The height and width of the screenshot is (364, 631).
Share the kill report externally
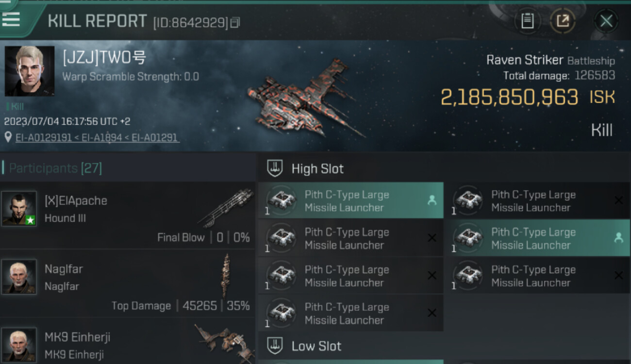click(x=563, y=21)
